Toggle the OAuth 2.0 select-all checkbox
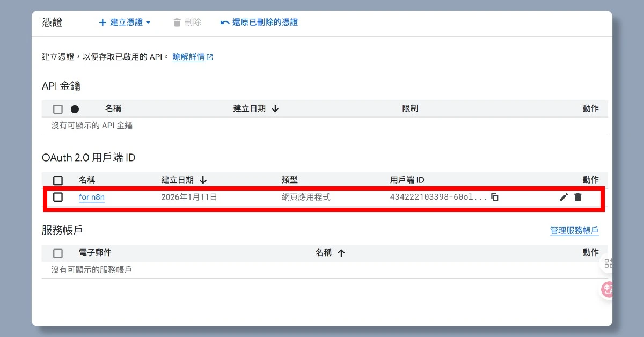The width and height of the screenshot is (644, 337). click(x=58, y=180)
